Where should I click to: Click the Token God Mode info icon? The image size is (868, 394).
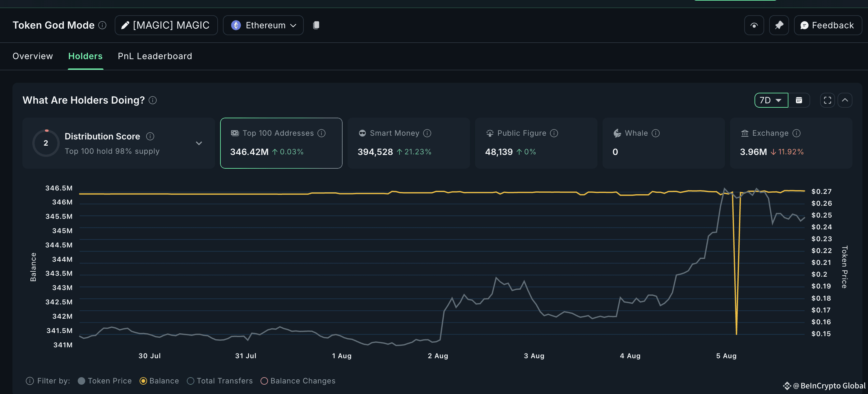coord(102,25)
